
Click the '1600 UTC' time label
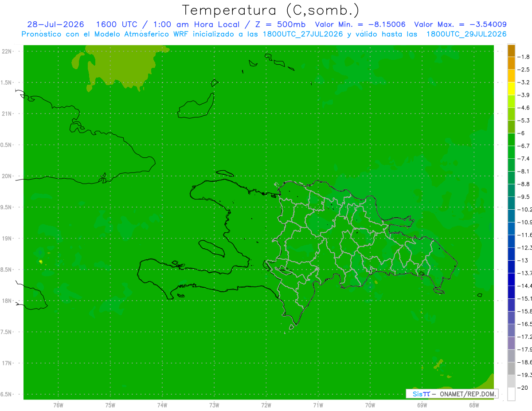pyautogui.click(x=116, y=24)
